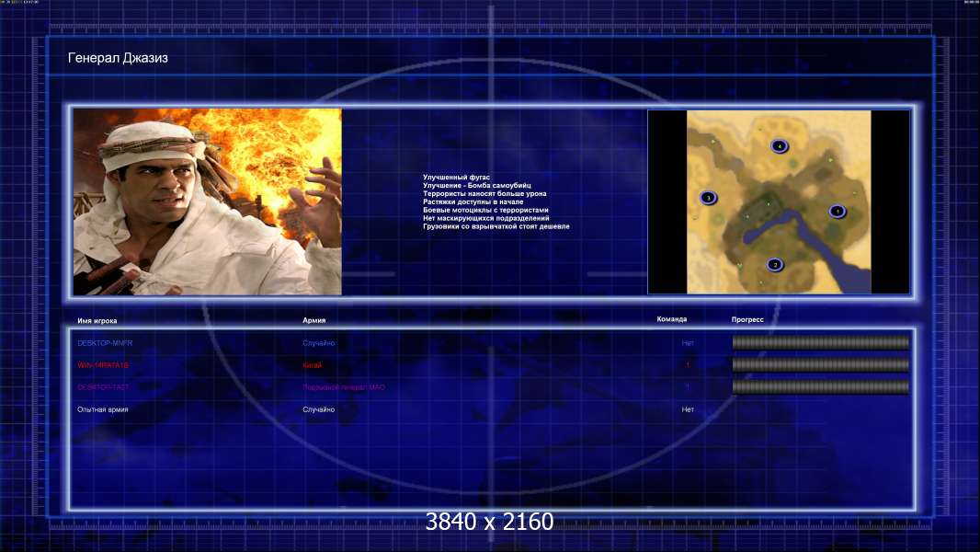Click the desert map preview

779,201
